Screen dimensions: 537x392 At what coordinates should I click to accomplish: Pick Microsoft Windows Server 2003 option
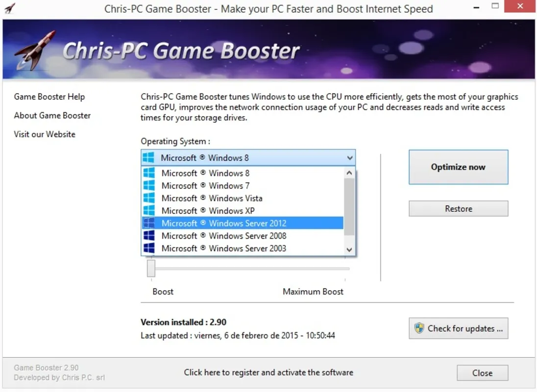(x=243, y=248)
